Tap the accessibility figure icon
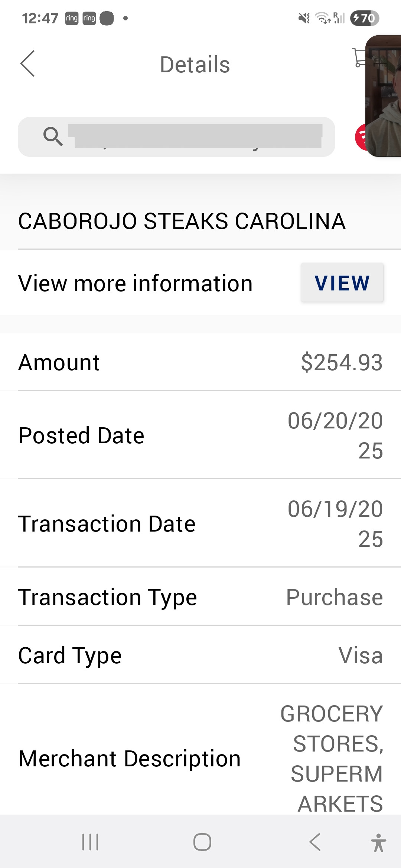This screenshot has height=868, width=401. 378,842
